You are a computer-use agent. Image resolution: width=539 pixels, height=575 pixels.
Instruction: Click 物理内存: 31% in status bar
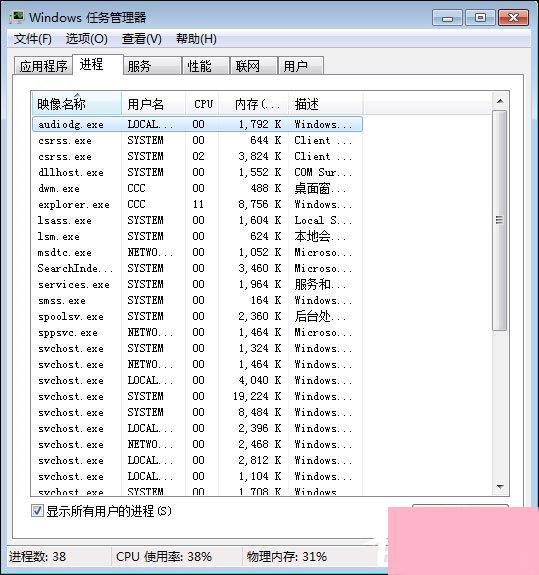click(287, 557)
